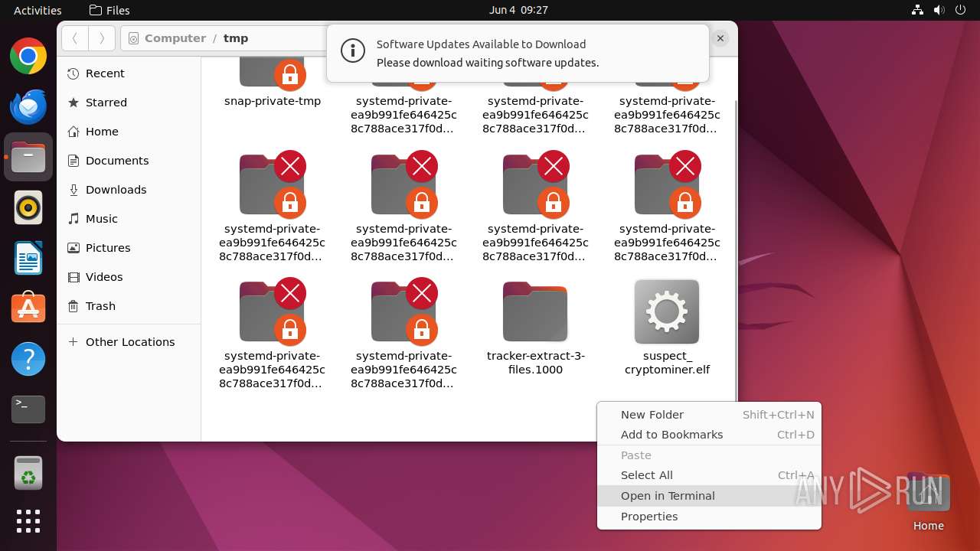Screen dimensions: 980x551
Task: Open Music in the sidebar
Action: (129, 219)
